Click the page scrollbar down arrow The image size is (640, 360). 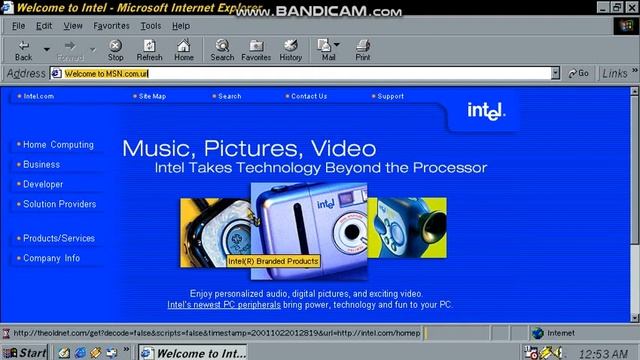click(x=634, y=318)
